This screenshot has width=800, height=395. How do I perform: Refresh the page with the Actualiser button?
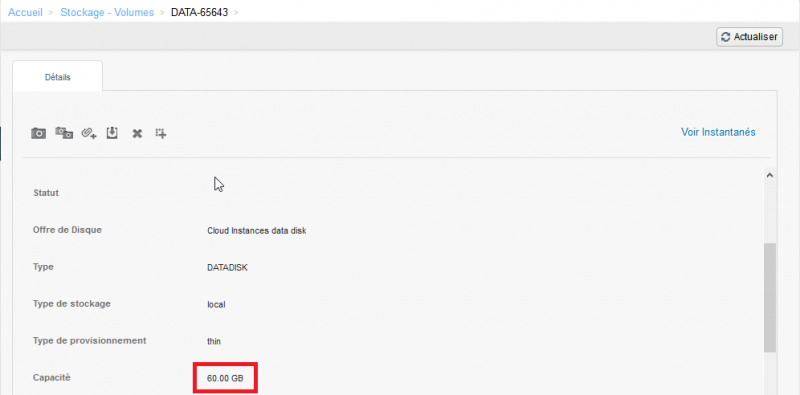pos(749,37)
